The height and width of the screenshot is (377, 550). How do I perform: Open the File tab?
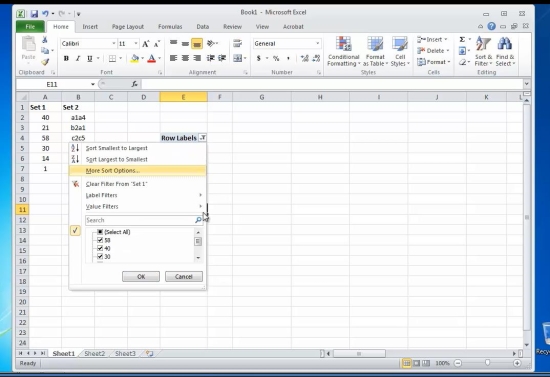coord(30,27)
